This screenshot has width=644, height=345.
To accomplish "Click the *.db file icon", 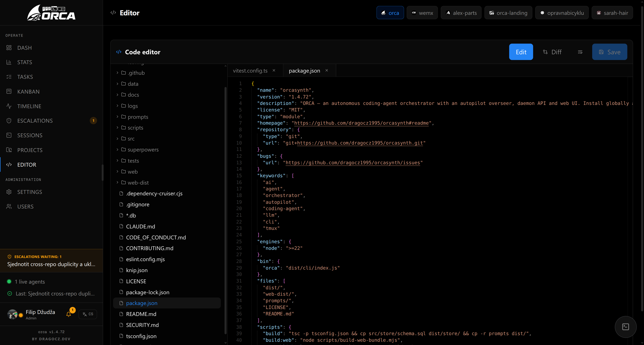I will 121,215.
